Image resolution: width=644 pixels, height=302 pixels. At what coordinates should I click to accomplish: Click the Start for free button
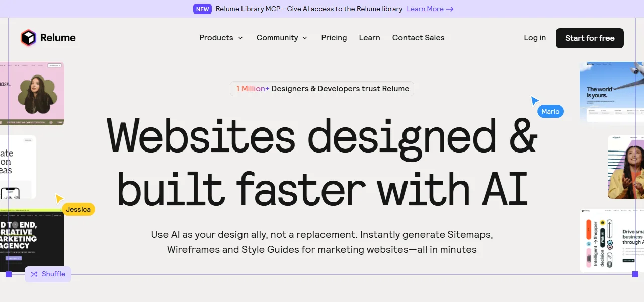[590, 38]
